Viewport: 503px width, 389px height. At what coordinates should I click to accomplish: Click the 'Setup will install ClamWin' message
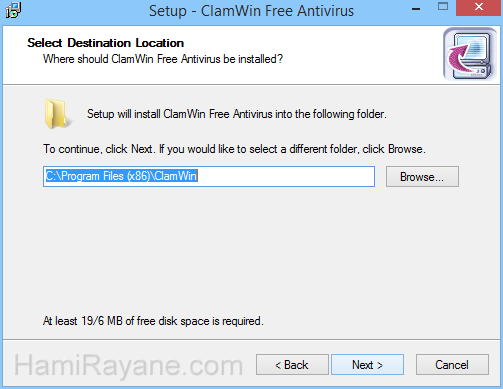tap(237, 114)
